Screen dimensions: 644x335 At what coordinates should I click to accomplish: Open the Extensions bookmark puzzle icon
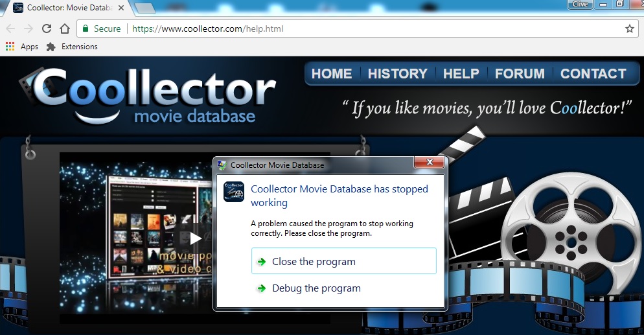[x=51, y=47]
